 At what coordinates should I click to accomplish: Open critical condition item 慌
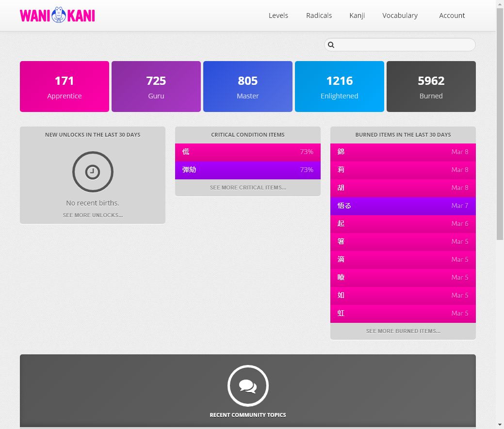point(247,152)
